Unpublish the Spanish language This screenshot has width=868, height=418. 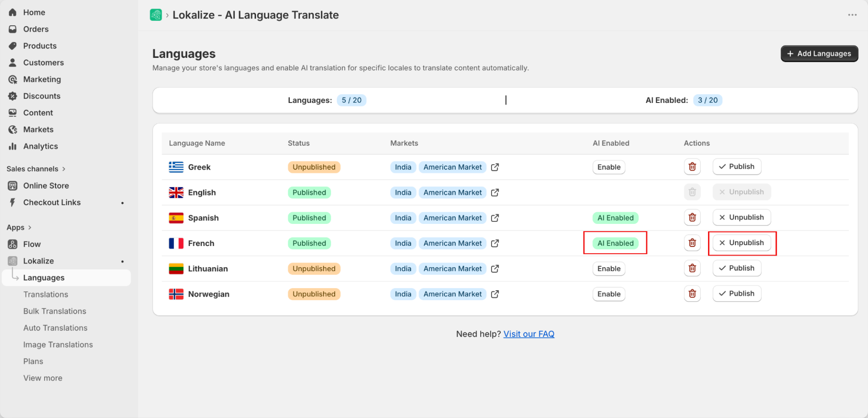click(741, 217)
